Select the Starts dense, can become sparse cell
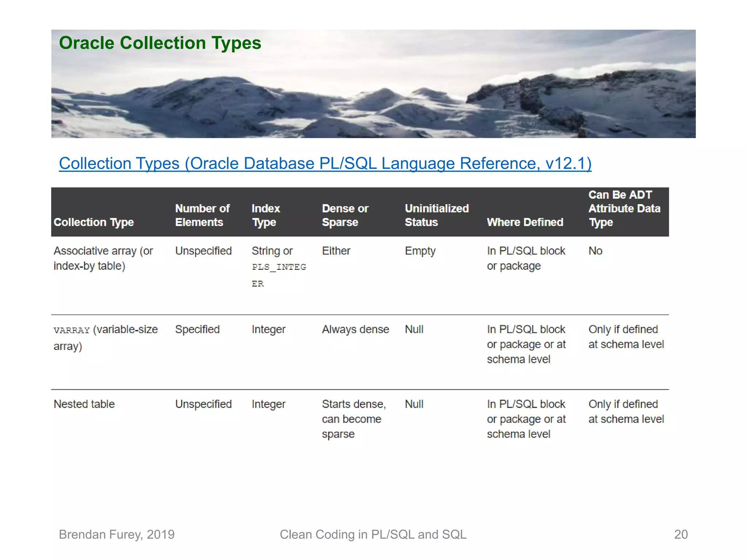The image size is (747, 560). pos(353,419)
